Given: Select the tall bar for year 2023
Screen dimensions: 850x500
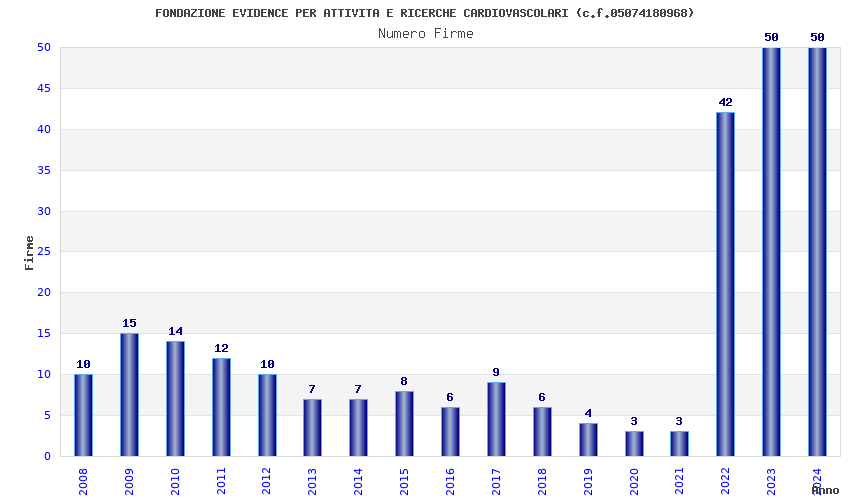Looking at the screenshot, I should click(x=771, y=252).
